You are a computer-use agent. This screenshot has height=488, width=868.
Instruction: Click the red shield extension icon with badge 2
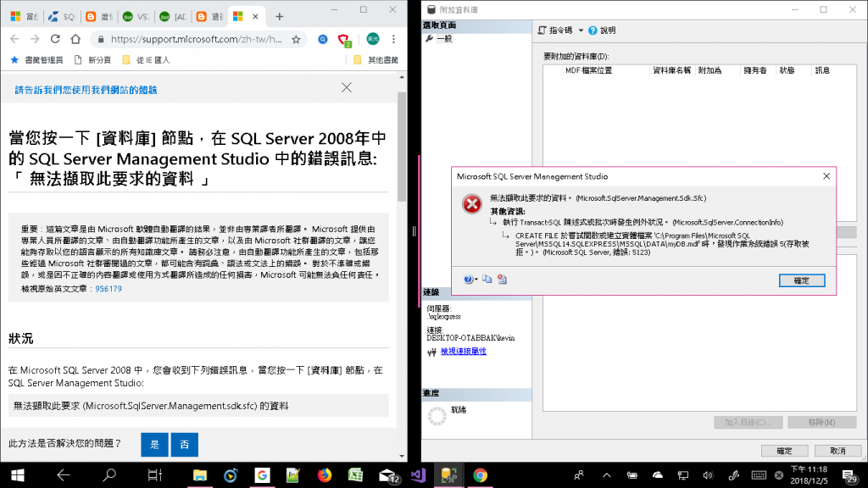(x=344, y=40)
